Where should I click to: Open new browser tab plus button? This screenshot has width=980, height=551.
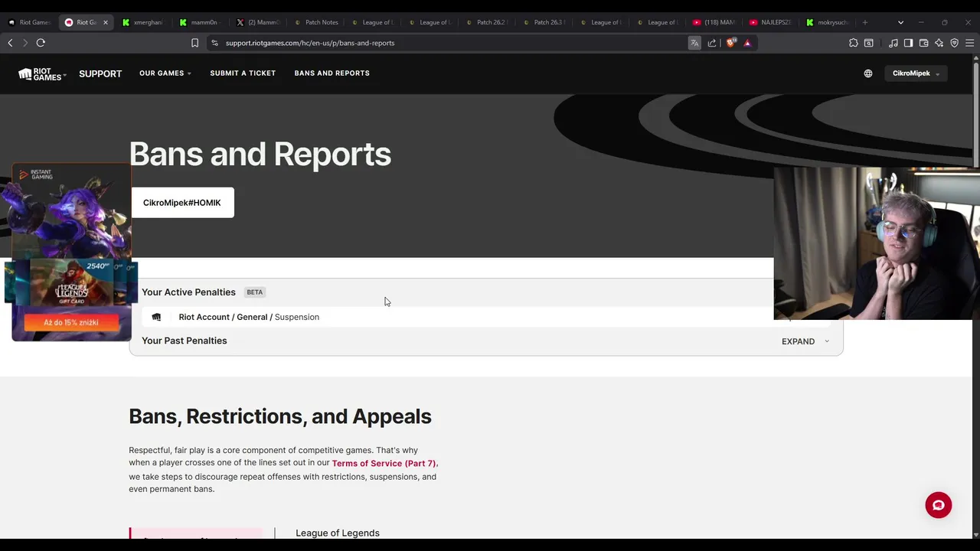pos(865,22)
